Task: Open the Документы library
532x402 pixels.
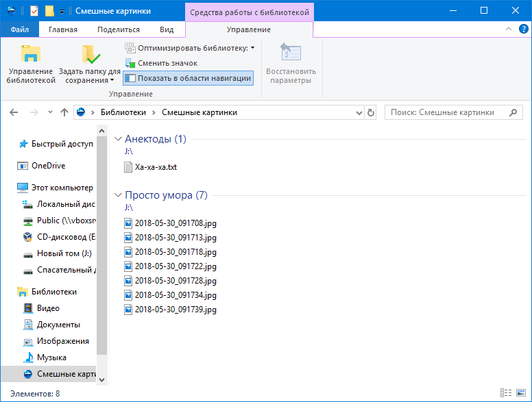Action: click(x=51, y=325)
